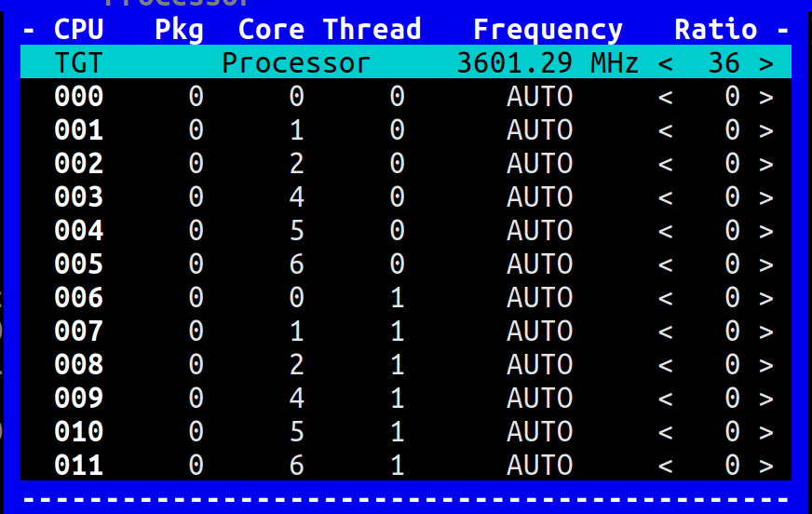Click the AUTO frequency for CPU 003
This screenshot has height=514, width=812.
pos(539,197)
